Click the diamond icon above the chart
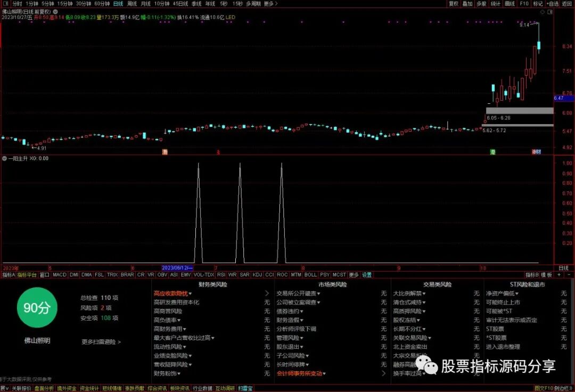 (543, 12)
